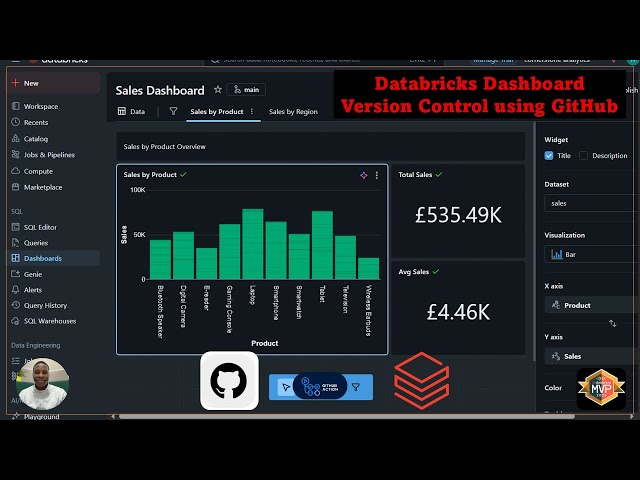Image resolution: width=640 pixels, height=480 pixels.
Task: Switch to the Data tab
Action: tap(131, 111)
